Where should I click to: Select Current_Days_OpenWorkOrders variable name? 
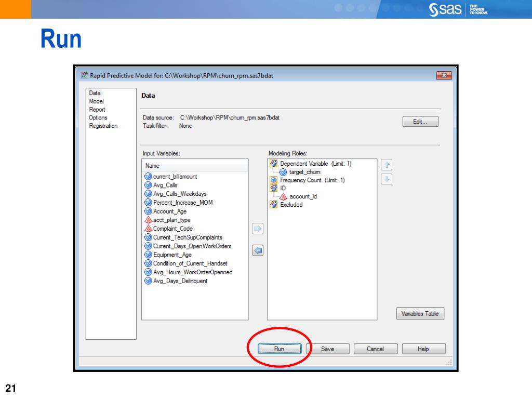tap(192, 246)
